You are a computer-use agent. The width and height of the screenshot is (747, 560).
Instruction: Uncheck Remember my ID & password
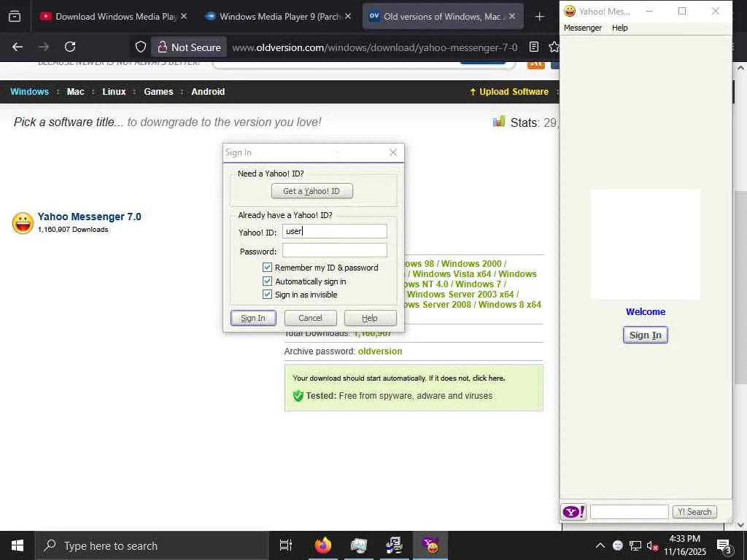point(267,268)
